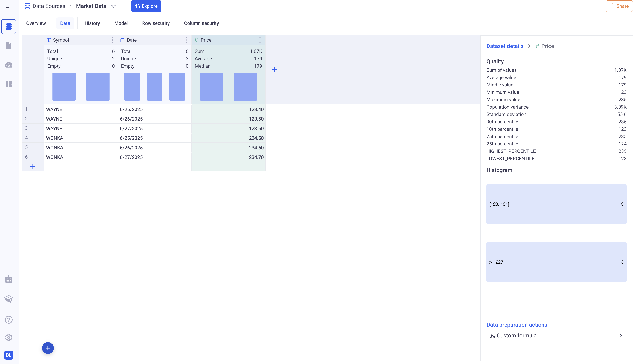Toggle the favorite star for Market Data
634x364 pixels.
click(113, 6)
